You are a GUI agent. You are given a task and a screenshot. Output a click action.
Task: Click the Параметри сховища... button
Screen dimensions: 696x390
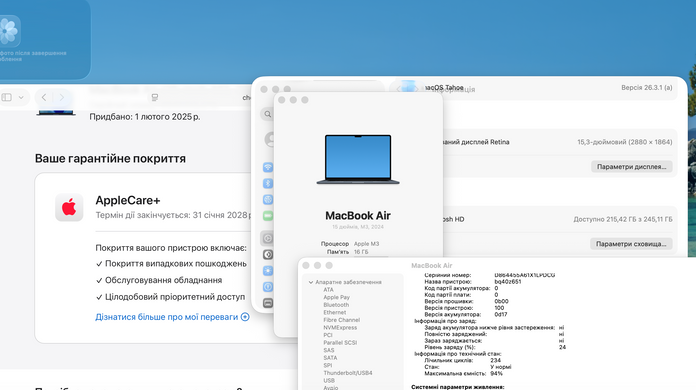tap(631, 244)
